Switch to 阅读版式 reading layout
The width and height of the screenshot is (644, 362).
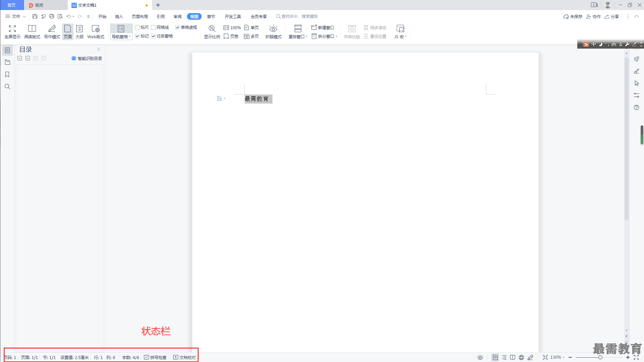click(x=32, y=32)
